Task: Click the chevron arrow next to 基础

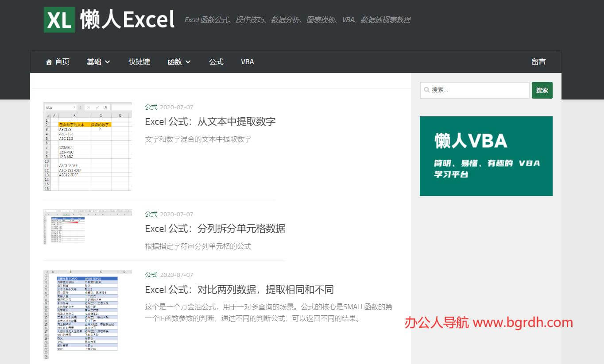Action: [108, 62]
